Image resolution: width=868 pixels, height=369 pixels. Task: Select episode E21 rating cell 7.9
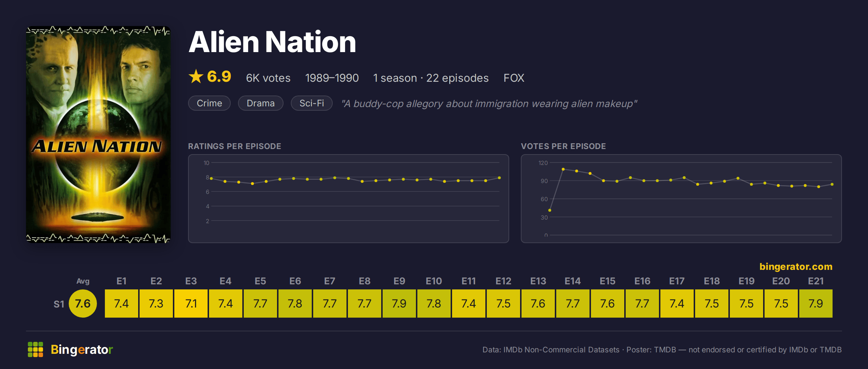tap(816, 304)
